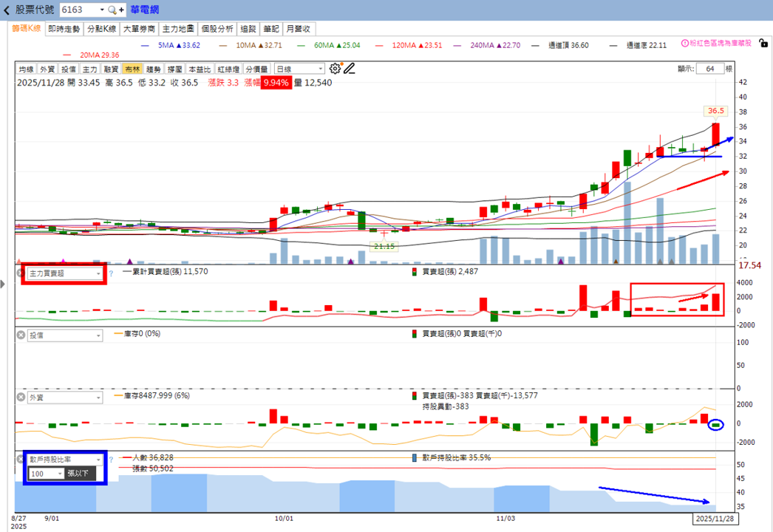Open the 投信 indicator dropdown
The height and width of the screenshot is (532, 773).
[65, 335]
